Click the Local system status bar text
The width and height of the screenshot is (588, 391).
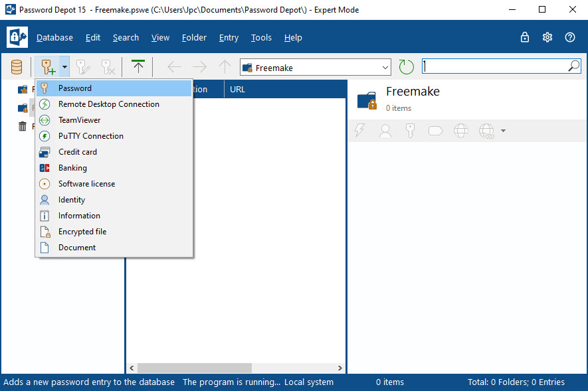(309, 382)
